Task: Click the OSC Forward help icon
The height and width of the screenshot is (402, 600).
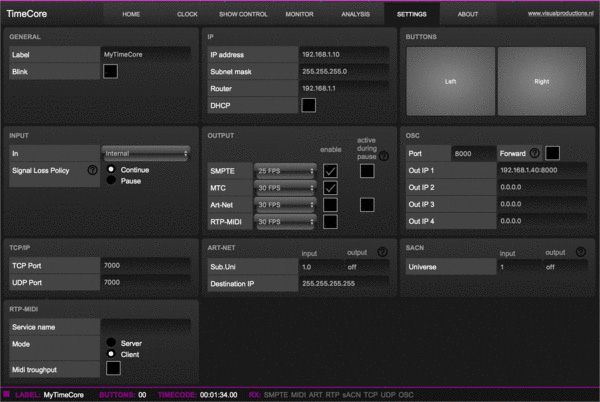Action: pos(535,153)
